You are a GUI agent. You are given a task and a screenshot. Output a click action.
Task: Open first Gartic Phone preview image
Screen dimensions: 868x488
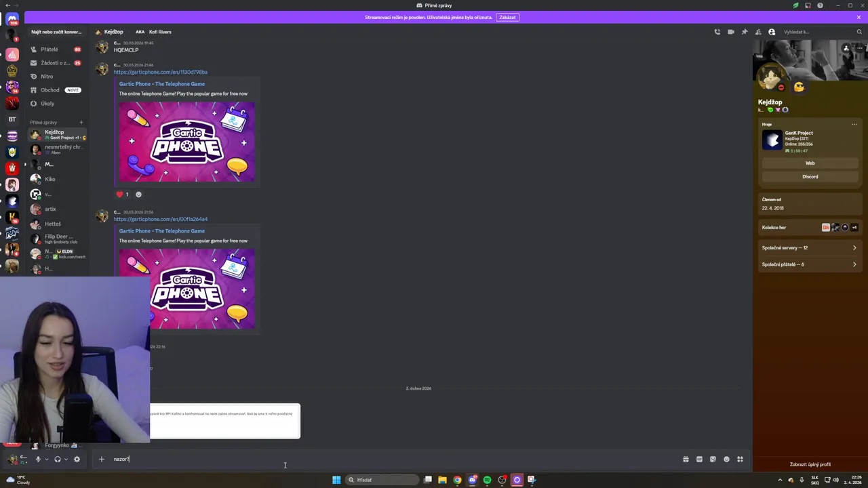pos(187,142)
